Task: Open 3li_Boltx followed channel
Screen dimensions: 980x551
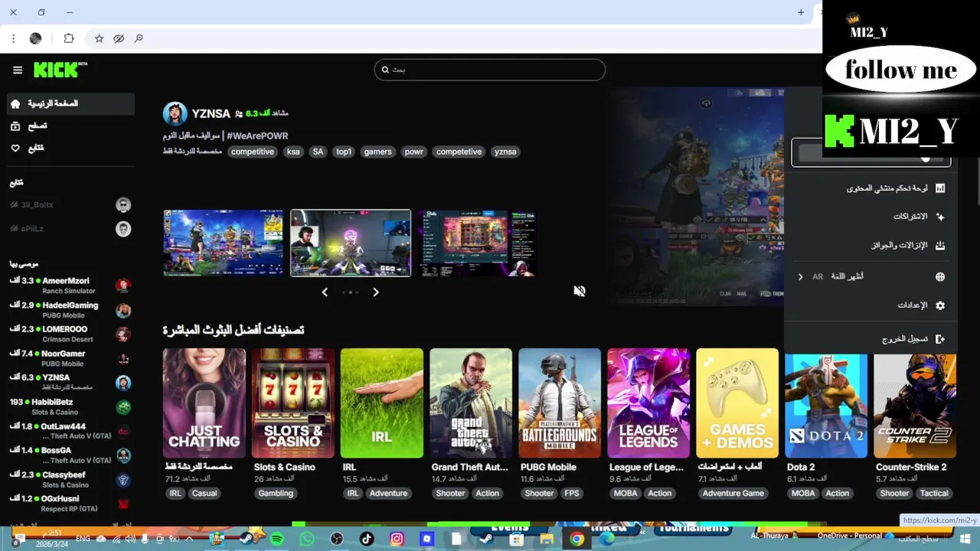Action: tap(70, 205)
